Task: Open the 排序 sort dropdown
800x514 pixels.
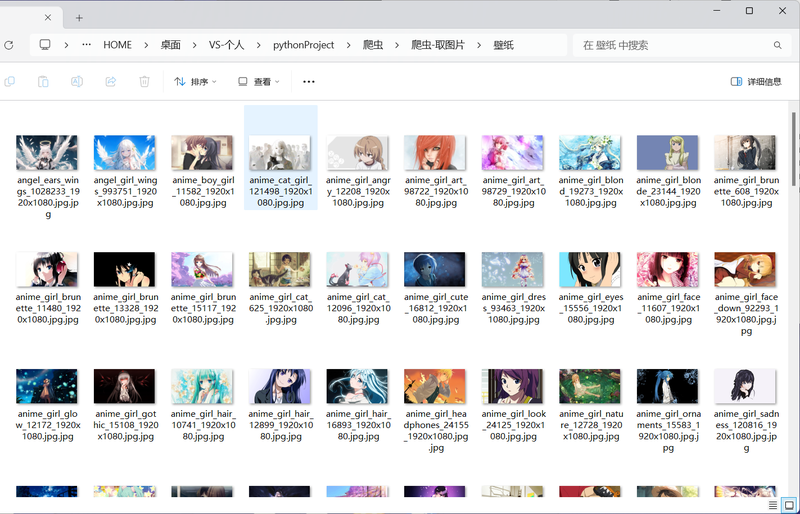Action: pos(195,82)
